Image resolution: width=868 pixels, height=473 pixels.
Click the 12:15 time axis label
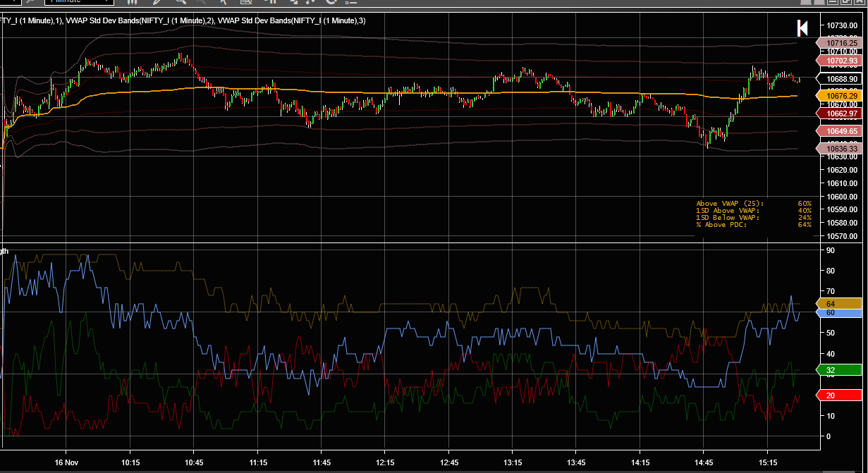click(385, 462)
